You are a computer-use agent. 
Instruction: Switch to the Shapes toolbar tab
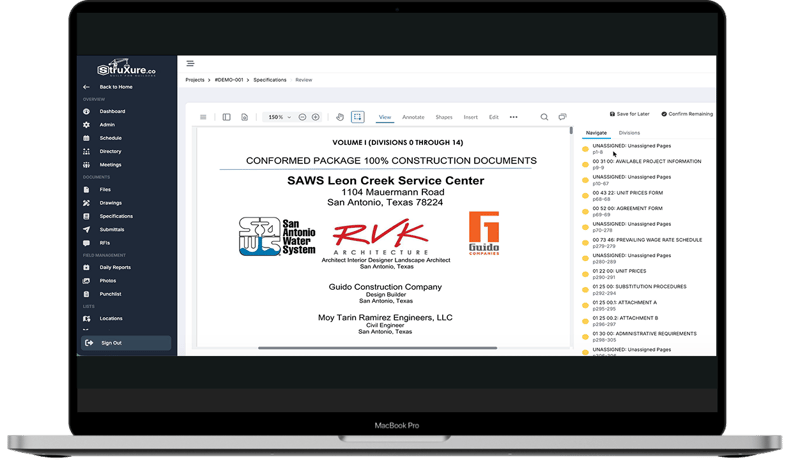point(444,117)
